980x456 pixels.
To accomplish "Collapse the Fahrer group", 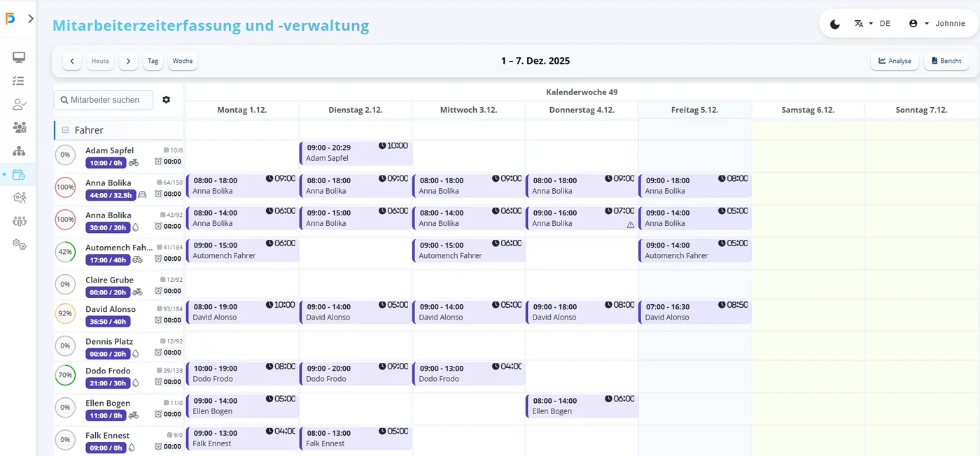I will click(x=65, y=130).
